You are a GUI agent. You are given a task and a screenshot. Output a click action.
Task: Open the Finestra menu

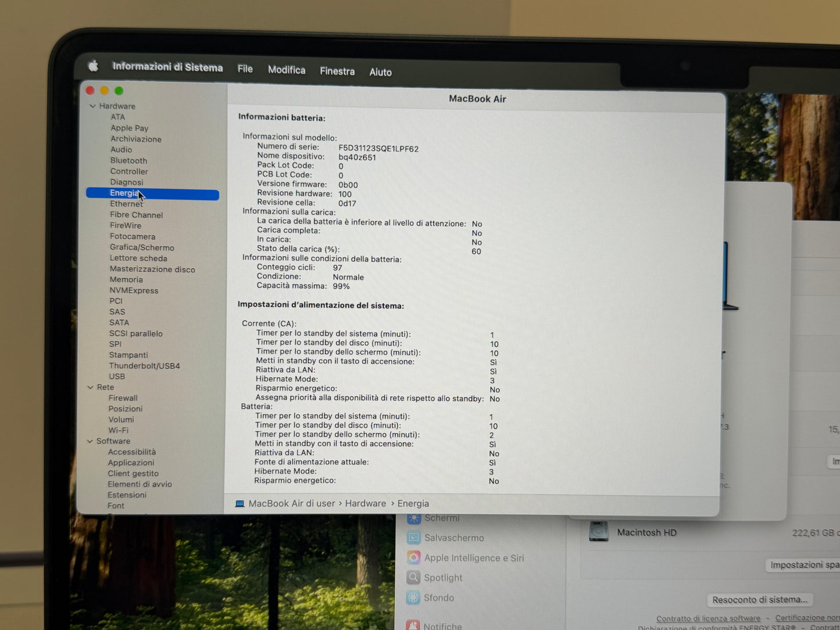point(337,71)
